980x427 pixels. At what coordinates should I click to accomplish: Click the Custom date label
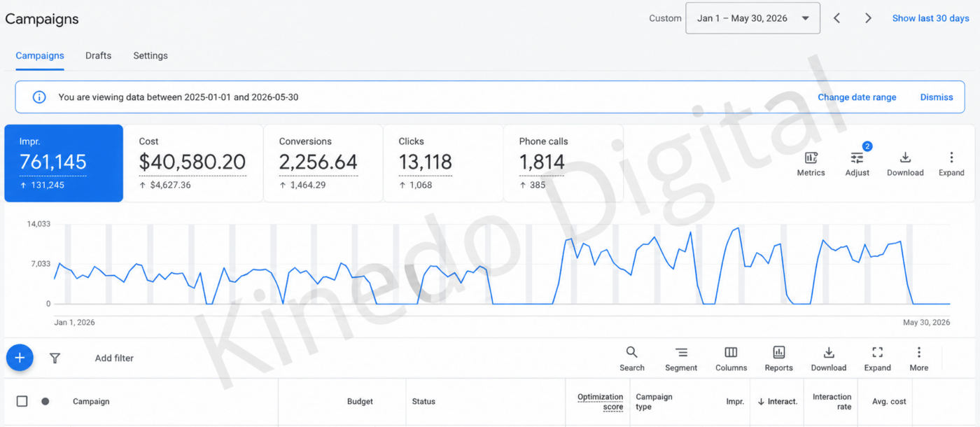pyautogui.click(x=665, y=18)
